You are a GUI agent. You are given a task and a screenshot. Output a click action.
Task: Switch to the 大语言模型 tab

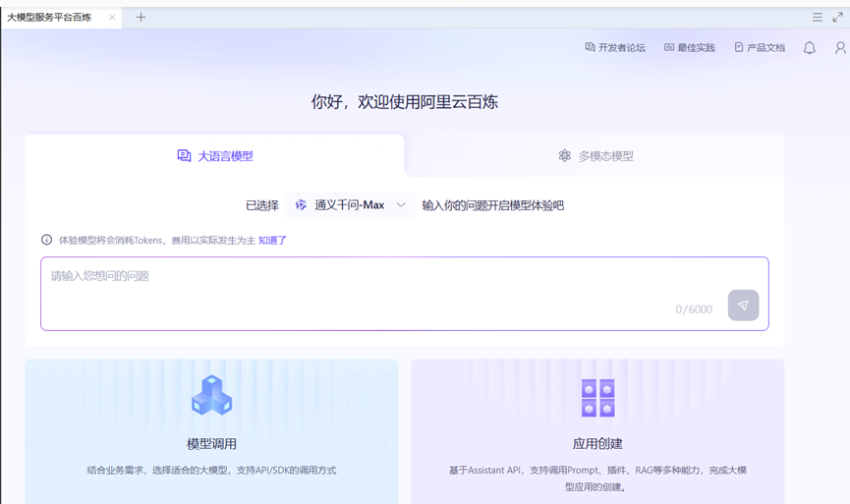point(214,156)
